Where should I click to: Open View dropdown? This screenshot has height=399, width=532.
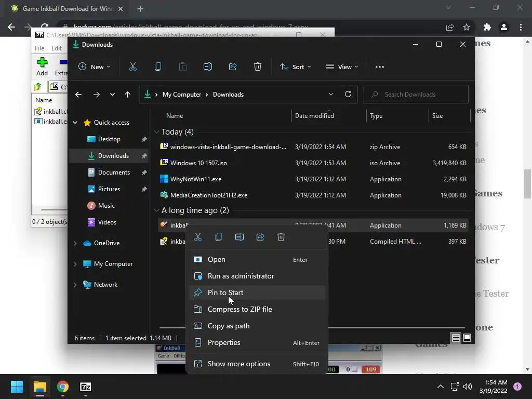pyautogui.click(x=342, y=67)
